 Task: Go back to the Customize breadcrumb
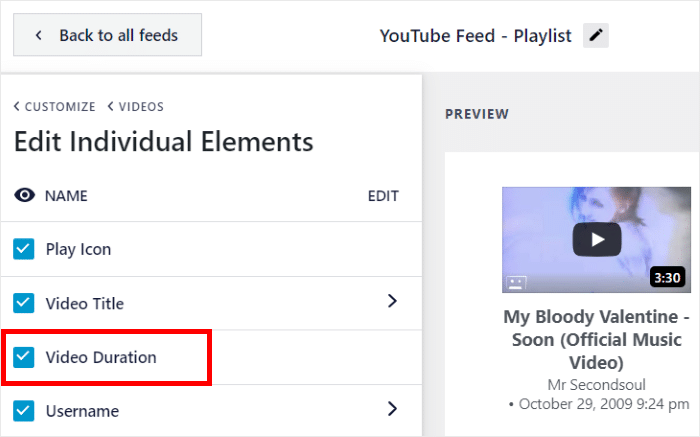[55, 107]
